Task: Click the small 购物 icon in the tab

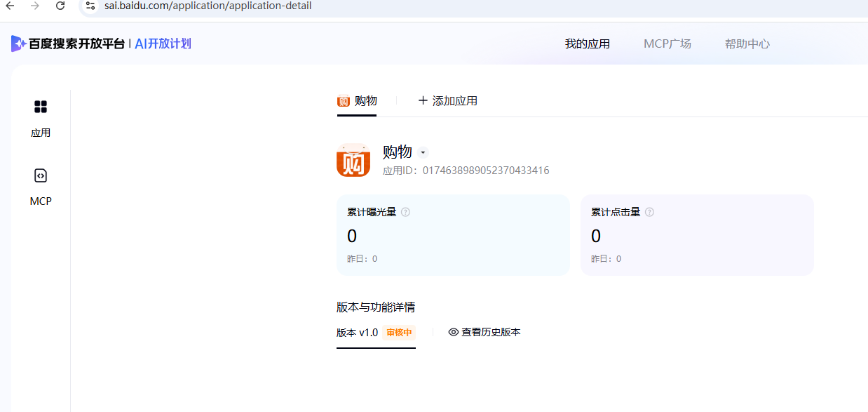Action: pyautogui.click(x=344, y=101)
